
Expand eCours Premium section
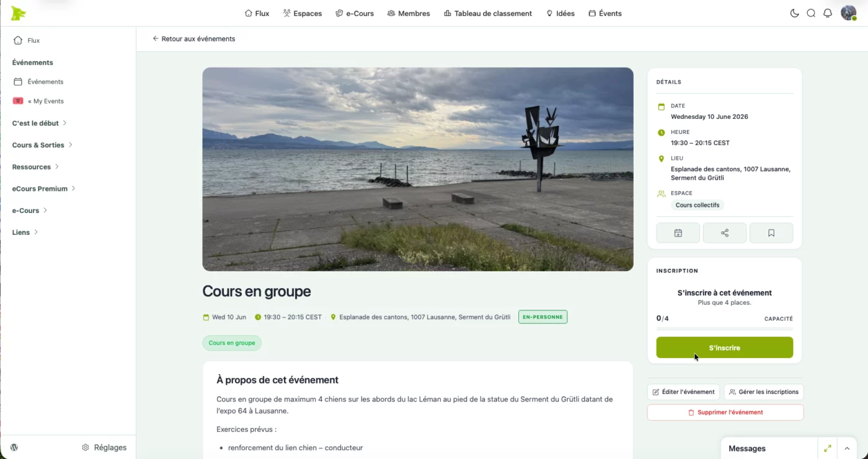[x=43, y=188]
